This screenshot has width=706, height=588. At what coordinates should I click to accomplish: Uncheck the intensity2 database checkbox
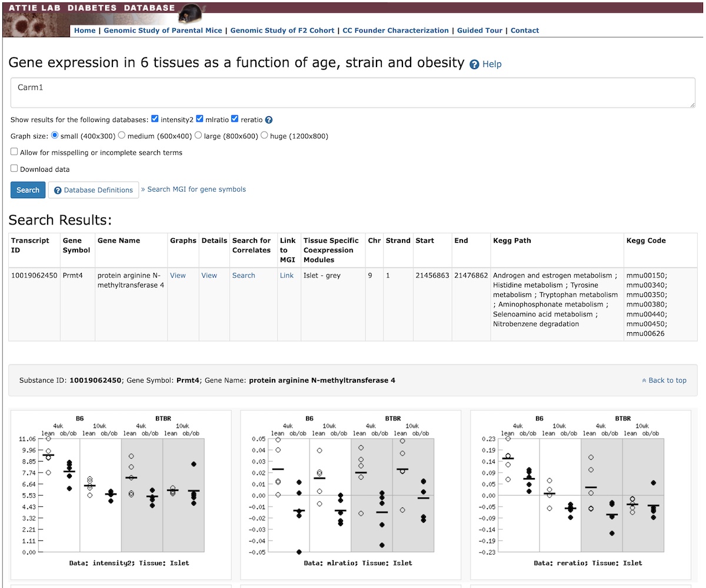tap(155, 119)
